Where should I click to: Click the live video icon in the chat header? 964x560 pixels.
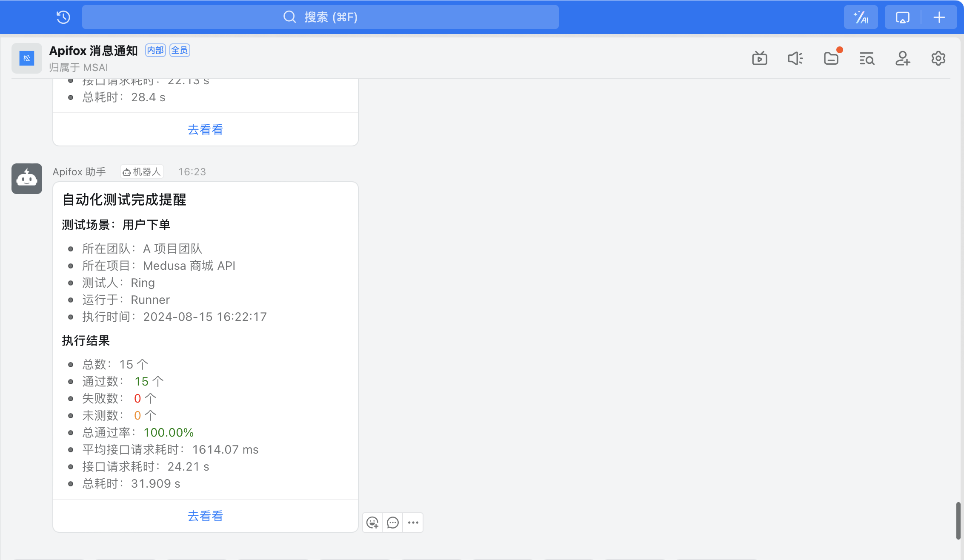tap(759, 58)
